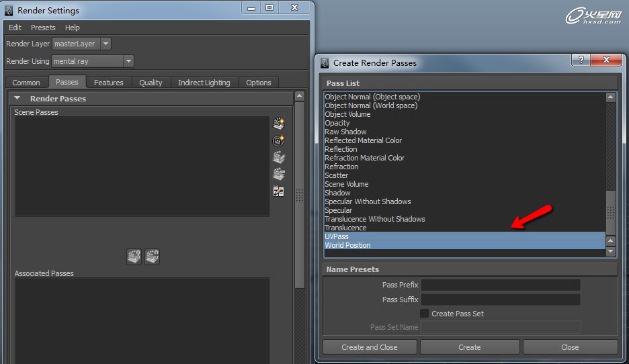Screen dimensions: 629x364
Task: Select the Specular Without Shadows pass
Action: click(464, 201)
